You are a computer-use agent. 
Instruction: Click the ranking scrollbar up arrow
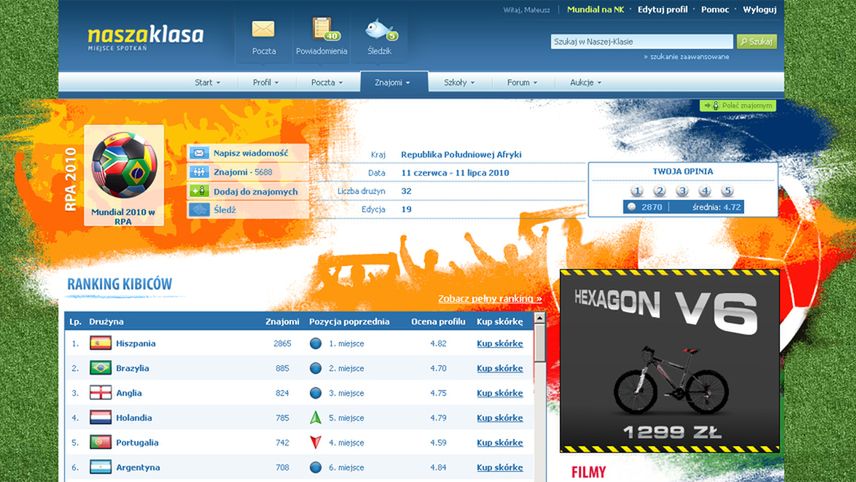[539, 318]
